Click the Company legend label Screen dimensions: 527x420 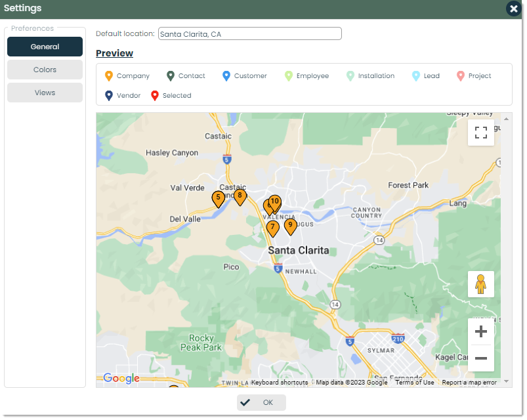(133, 76)
